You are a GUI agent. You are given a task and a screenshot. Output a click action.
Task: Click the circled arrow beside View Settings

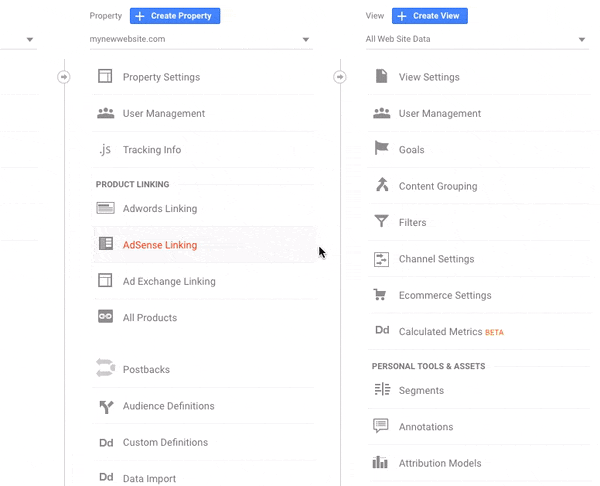[340, 77]
